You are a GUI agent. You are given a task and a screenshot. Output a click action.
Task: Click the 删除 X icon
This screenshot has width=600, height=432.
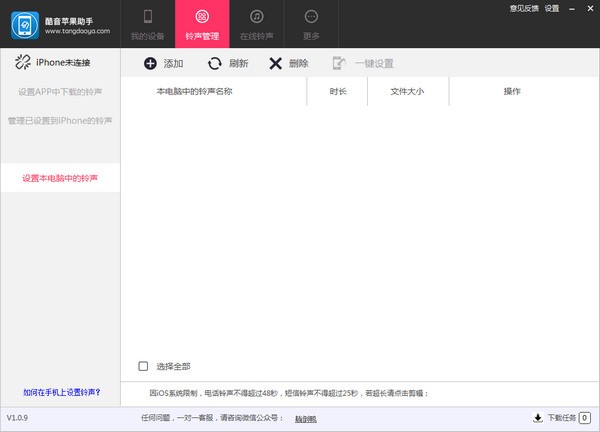point(276,64)
